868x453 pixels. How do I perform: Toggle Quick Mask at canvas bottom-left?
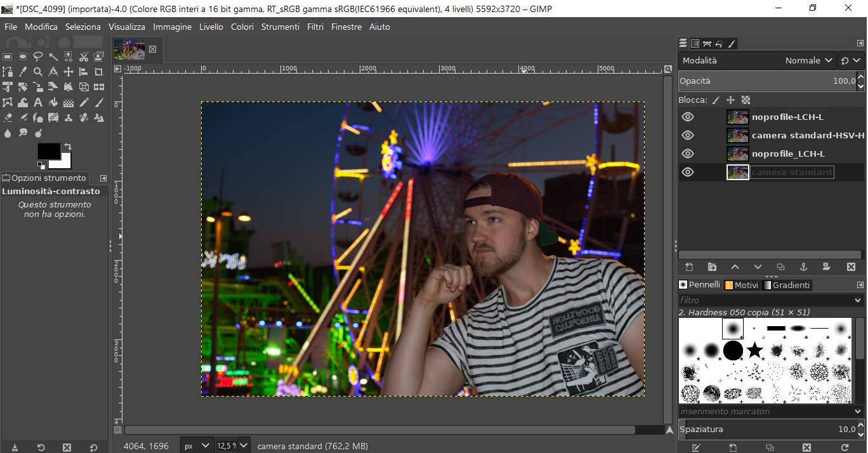click(117, 430)
